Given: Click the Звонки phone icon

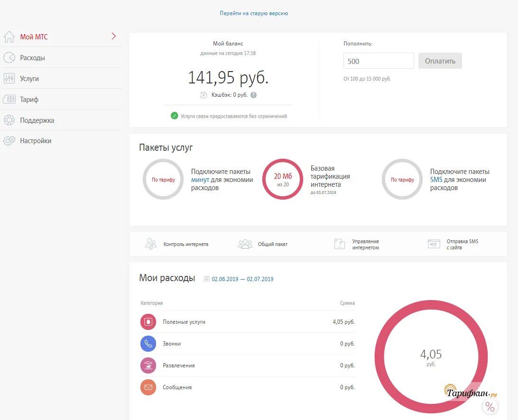Looking at the screenshot, I should (148, 344).
